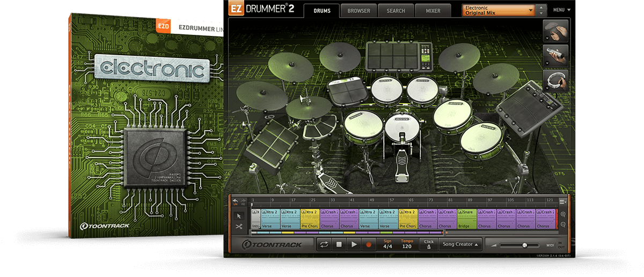Select the Intro song block
This screenshot has width=644, height=277.
click(256, 219)
